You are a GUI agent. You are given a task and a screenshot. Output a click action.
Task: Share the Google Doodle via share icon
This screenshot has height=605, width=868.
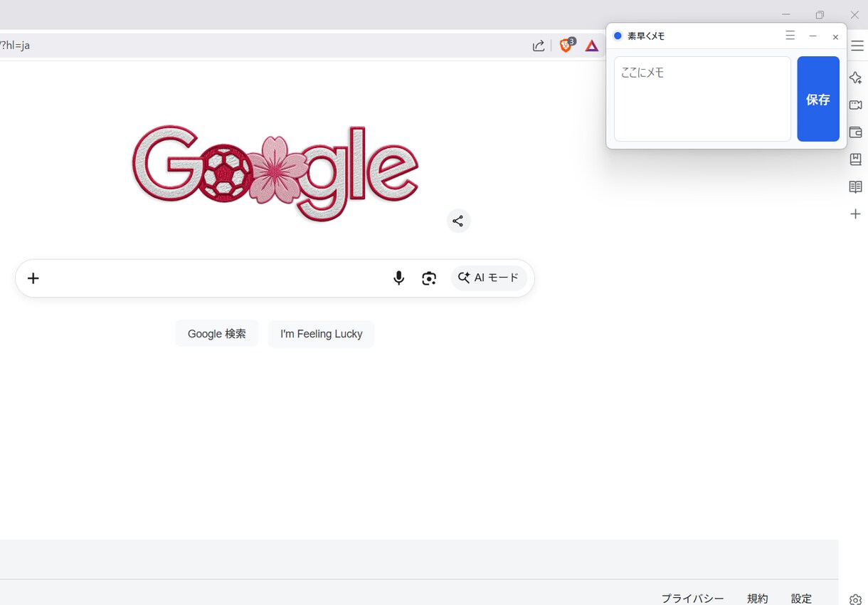tap(458, 221)
